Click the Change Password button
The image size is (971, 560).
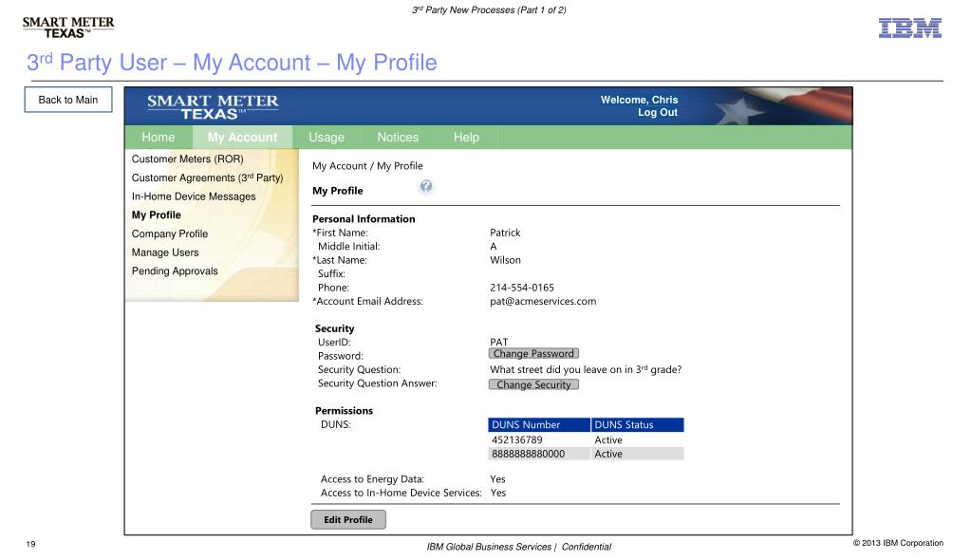pyautogui.click(x=533, y=354)
